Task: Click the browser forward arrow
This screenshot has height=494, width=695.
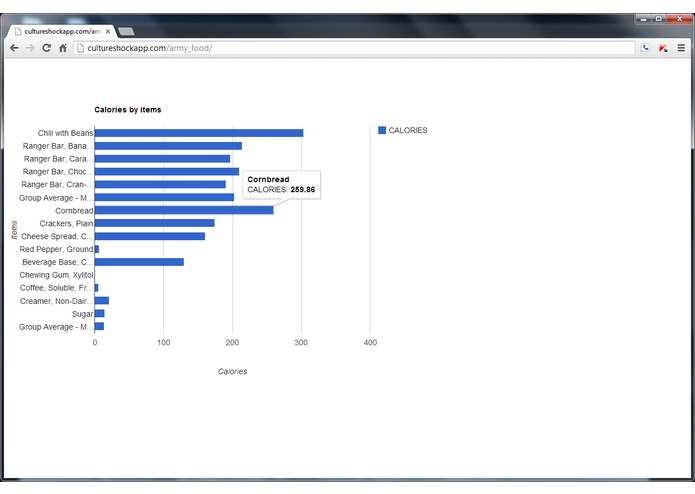Action: pos(30,48)
